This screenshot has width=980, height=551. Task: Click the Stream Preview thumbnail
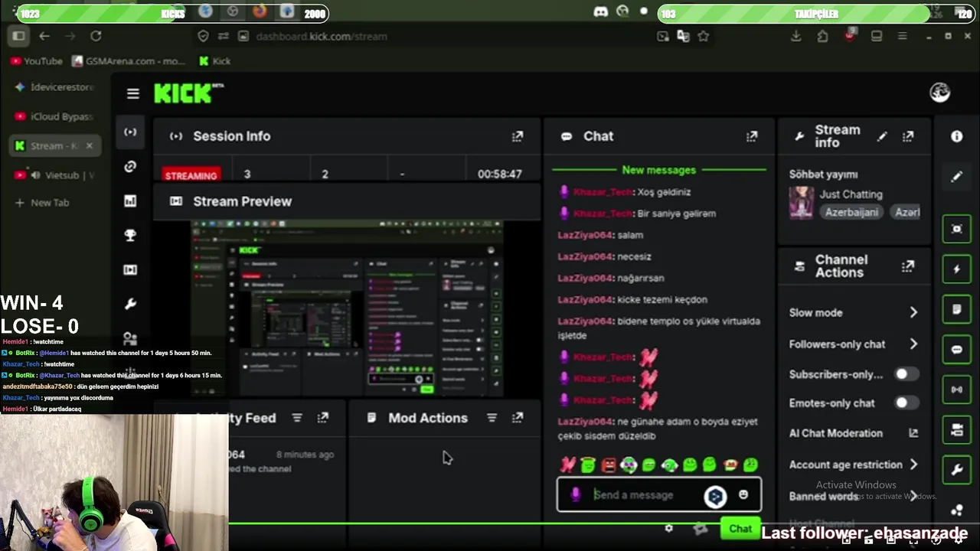click(x=348, y=308)
